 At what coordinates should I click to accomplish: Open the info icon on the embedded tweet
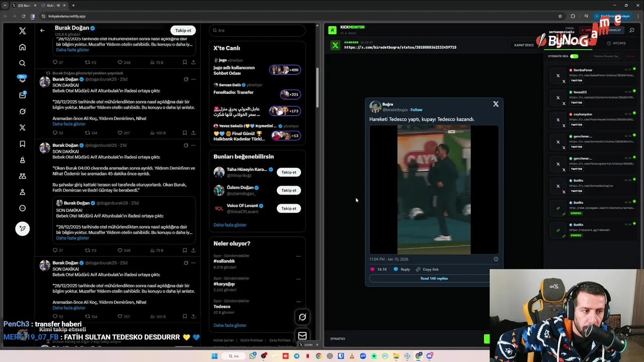pos(496,259)
